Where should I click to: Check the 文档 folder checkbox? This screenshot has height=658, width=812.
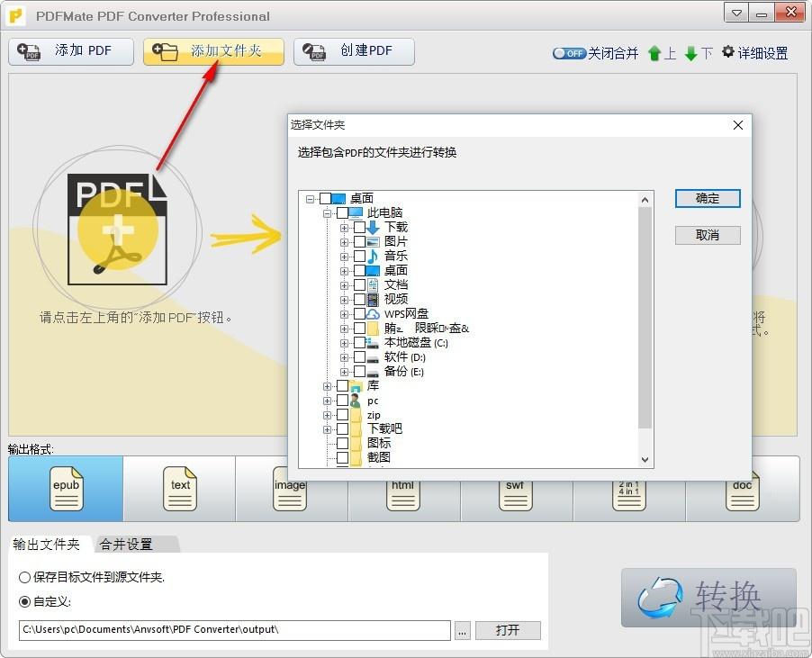coord(359,285)
